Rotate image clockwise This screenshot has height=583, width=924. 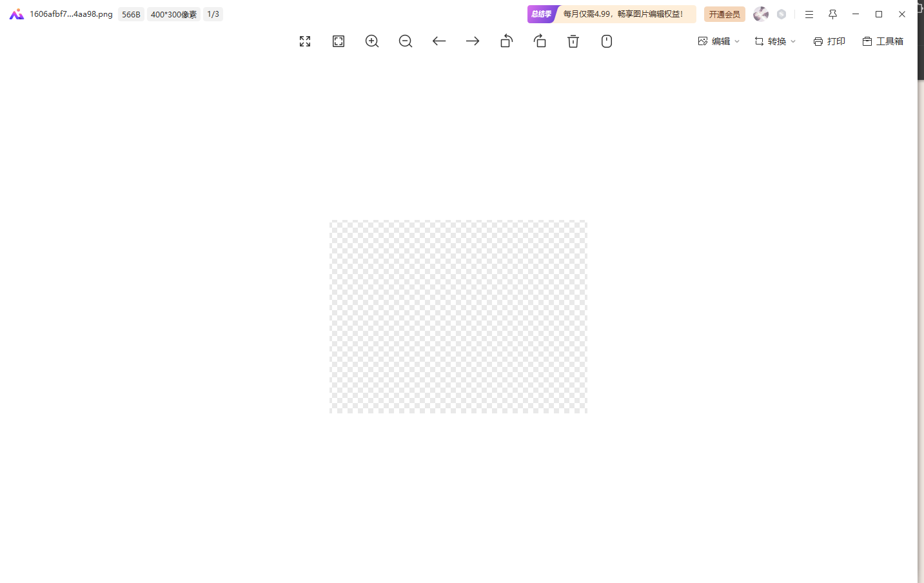540,41
